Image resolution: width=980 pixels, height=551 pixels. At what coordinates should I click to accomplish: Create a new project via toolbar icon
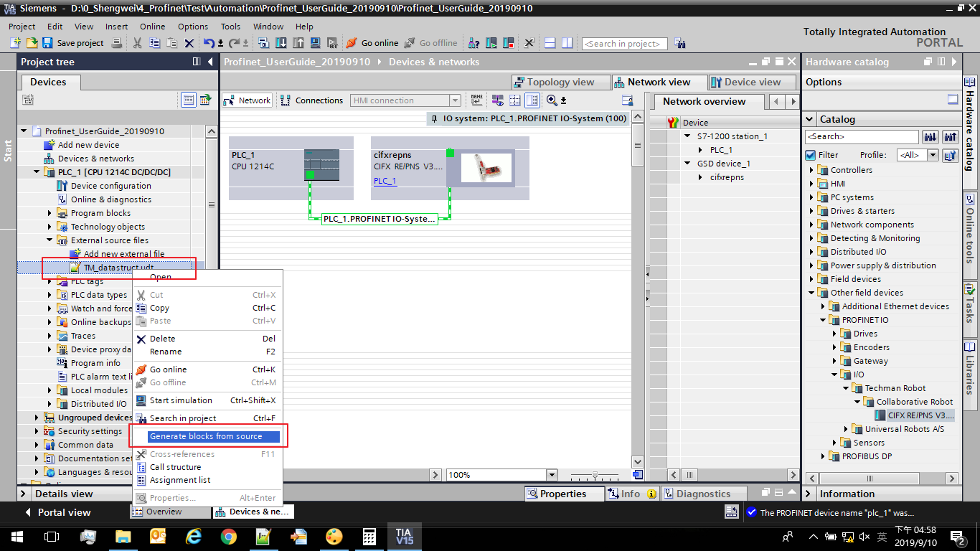(14, 43)
